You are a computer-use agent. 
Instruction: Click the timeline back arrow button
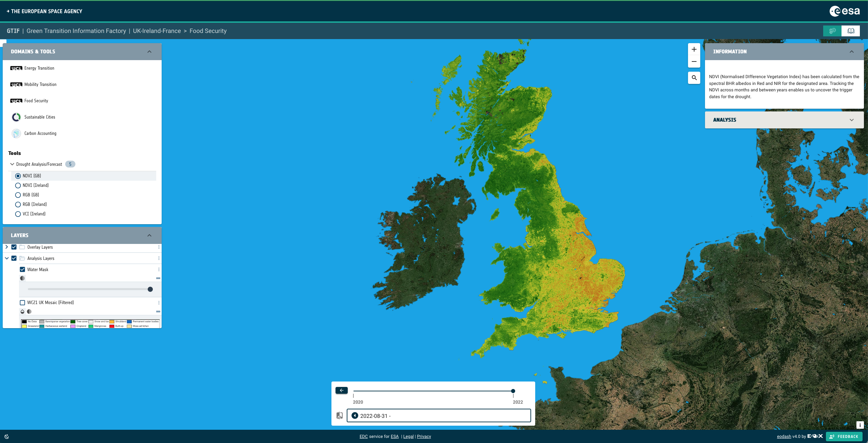point(341,390)
